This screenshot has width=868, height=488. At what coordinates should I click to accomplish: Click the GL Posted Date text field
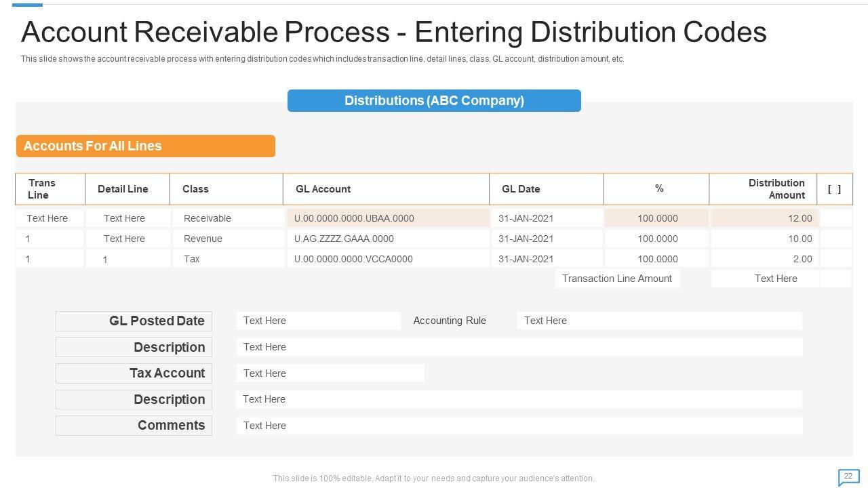tap(318, 321)
